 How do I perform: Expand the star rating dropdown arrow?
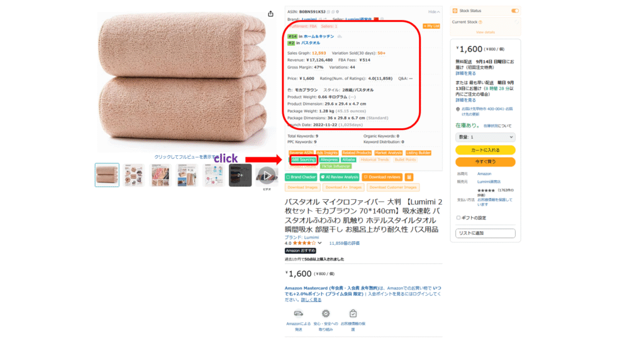(x=319, y=243)
